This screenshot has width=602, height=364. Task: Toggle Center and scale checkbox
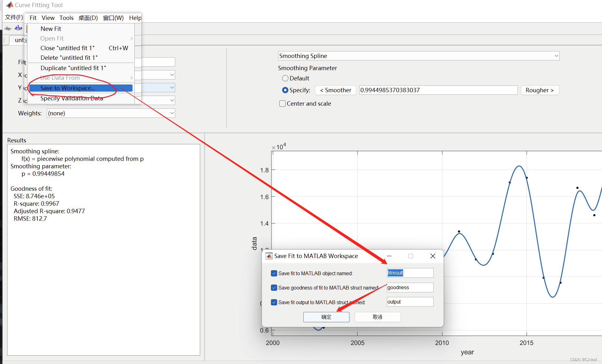click(282, 103)
